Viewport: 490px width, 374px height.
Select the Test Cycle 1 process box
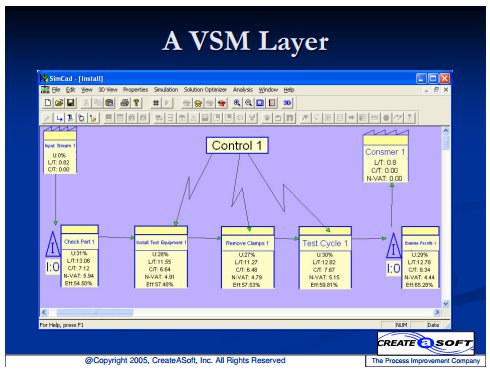point(325,257)
